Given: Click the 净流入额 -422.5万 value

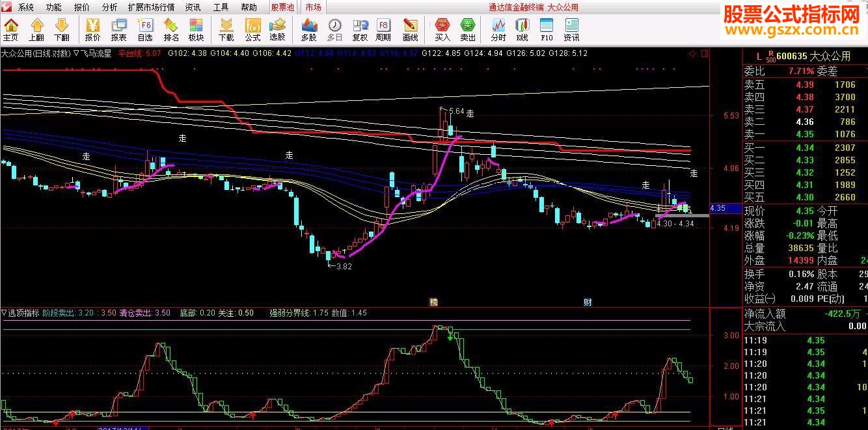Looking at the screenshot, I should 841,314.
